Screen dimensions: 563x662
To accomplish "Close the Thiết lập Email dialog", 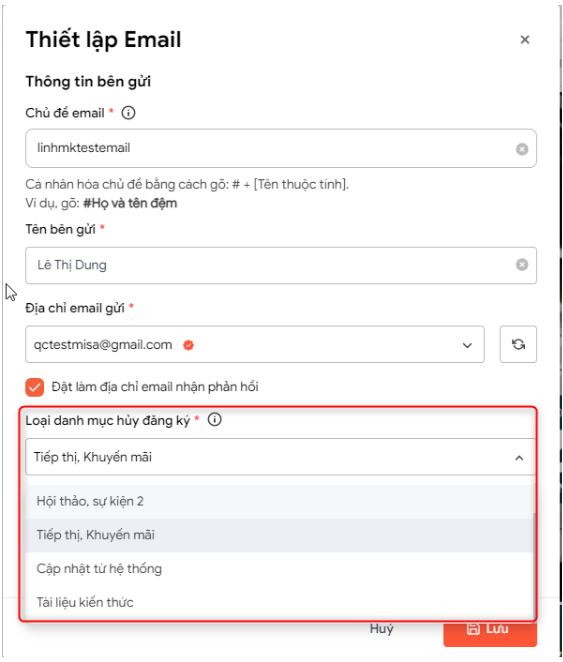I will coord(525,40).
